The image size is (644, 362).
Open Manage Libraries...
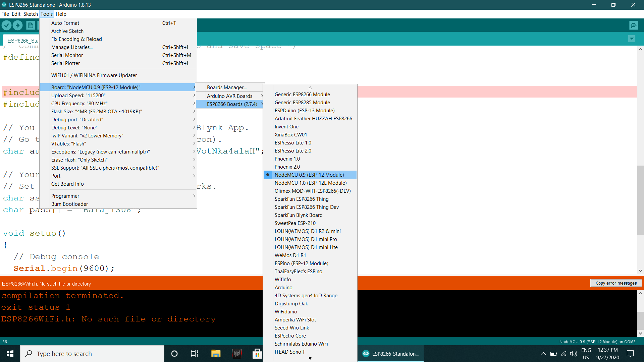[118, 47]
